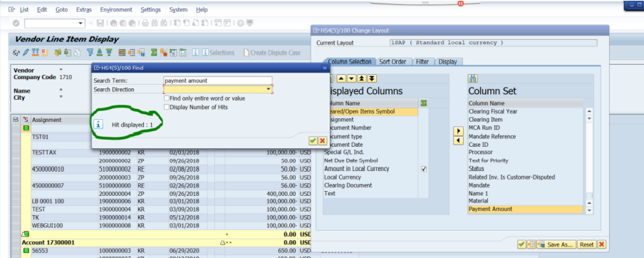Click the Save As... button

(556, 244)
